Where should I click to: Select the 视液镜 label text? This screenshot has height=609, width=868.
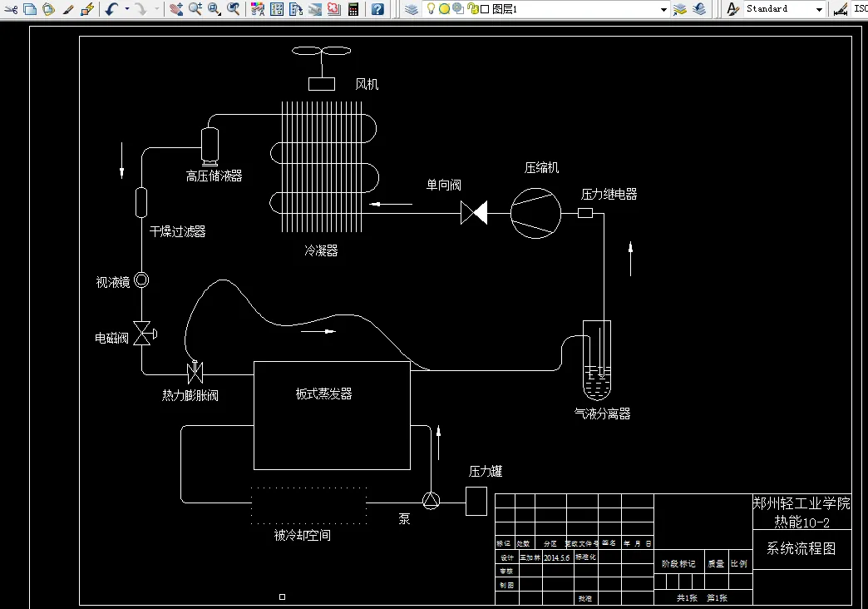(x=113, y=283)
